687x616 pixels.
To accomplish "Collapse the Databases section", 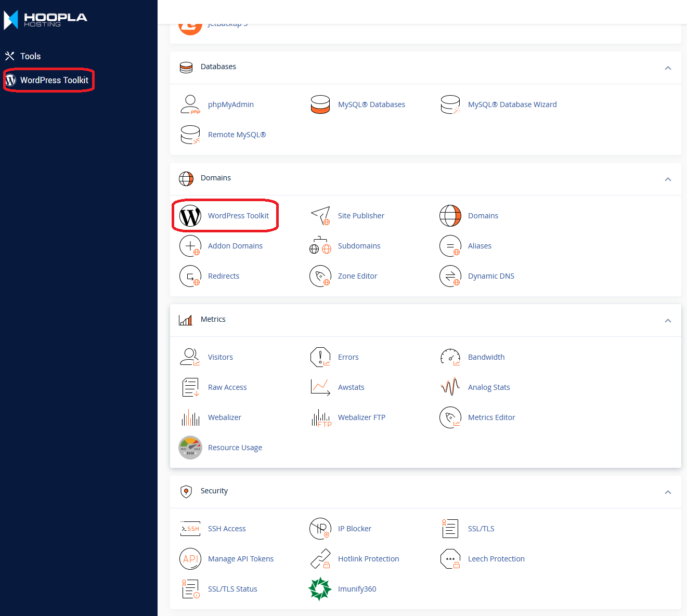I will 668,68.
